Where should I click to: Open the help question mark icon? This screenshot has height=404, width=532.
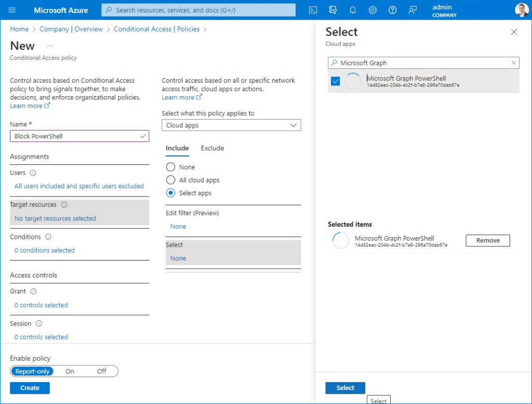coord(392,10)
